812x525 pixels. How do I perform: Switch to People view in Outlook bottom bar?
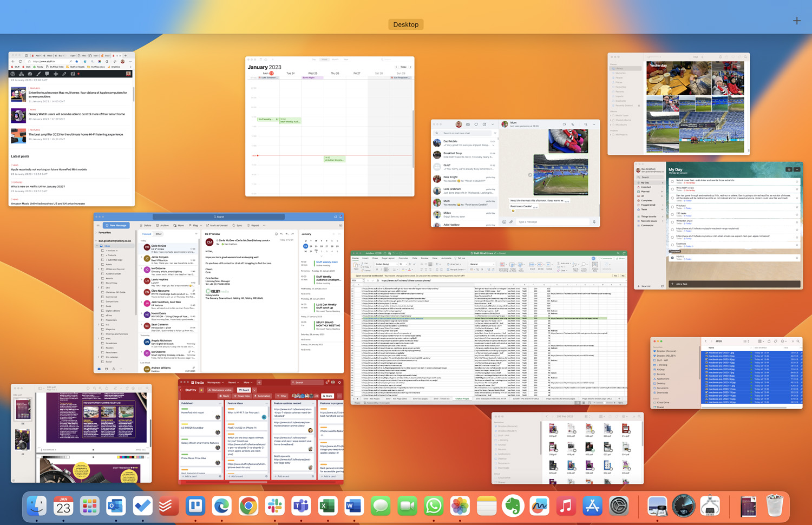[x=114, y=369]
